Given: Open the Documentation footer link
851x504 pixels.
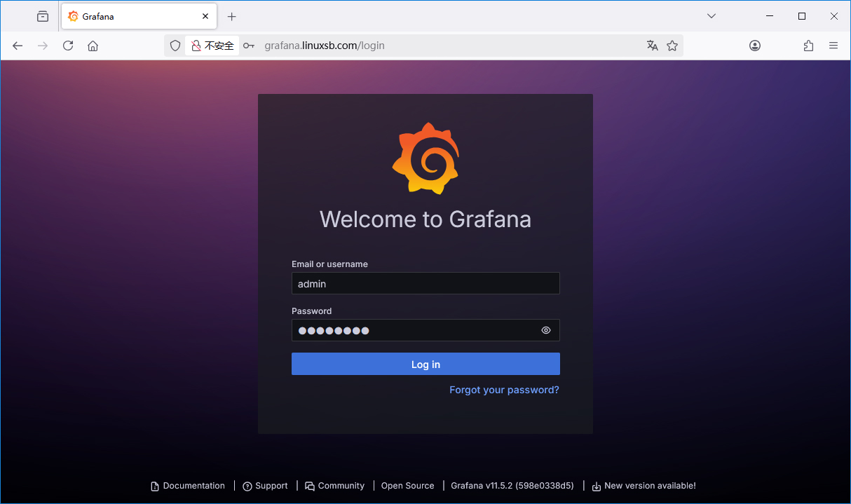Looking at the screenshot, I should [x=193, y=486].
